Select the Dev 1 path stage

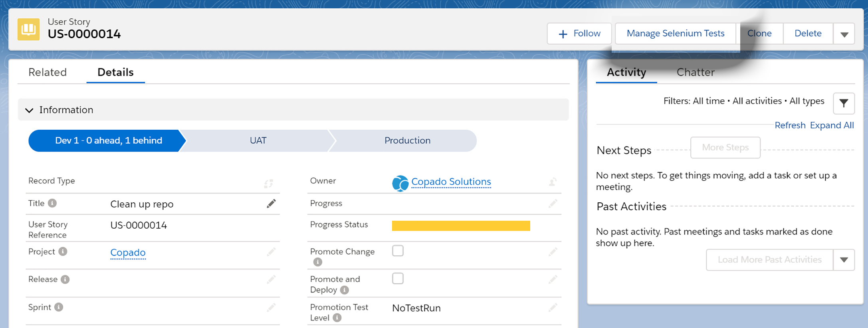pyautogui.click(x=107, y=140)
